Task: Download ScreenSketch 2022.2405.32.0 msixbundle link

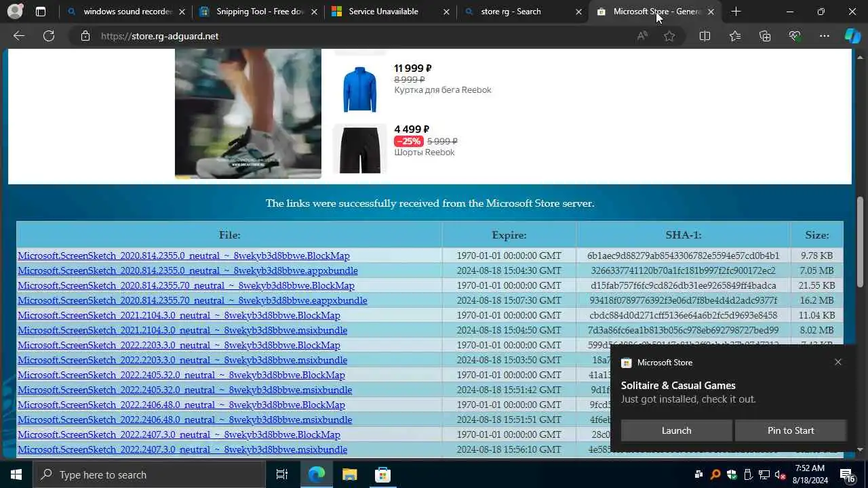Action: point(185,390)
